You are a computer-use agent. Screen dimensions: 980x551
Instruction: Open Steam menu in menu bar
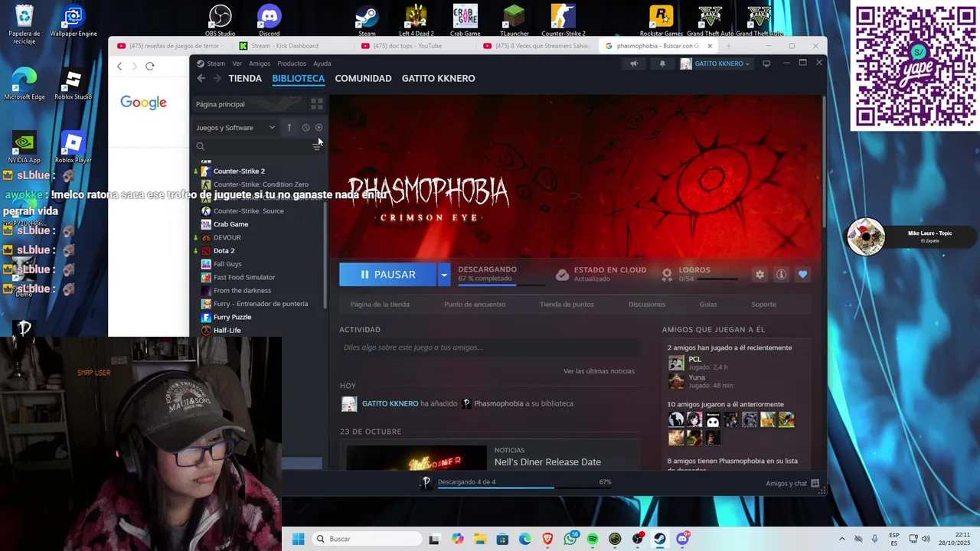tap(216, 64)
